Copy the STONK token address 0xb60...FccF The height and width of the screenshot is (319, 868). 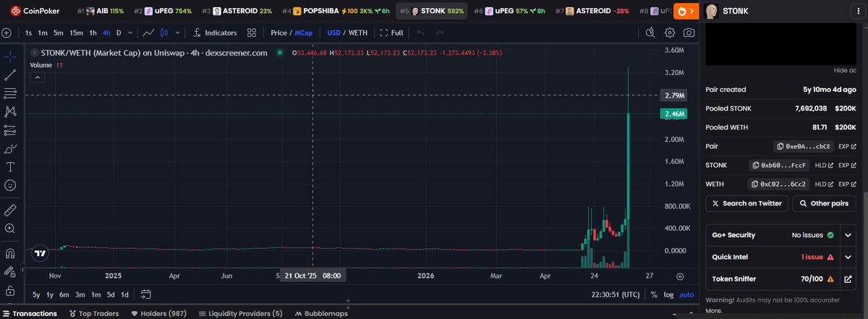point(779,165)
